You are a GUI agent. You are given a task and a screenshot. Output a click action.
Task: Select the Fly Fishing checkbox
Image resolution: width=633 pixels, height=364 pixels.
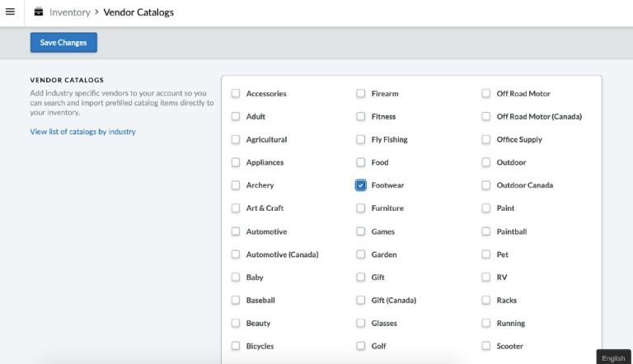361,140
